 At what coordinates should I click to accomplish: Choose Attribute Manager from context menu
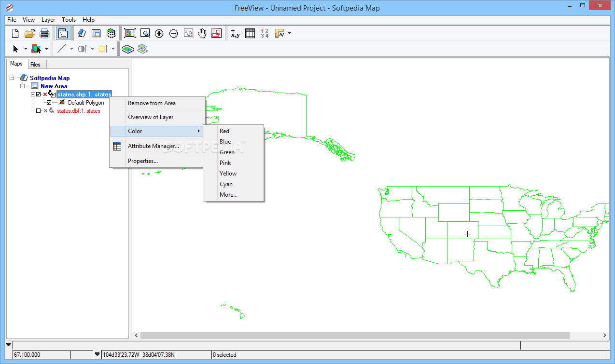pos(153,146)
